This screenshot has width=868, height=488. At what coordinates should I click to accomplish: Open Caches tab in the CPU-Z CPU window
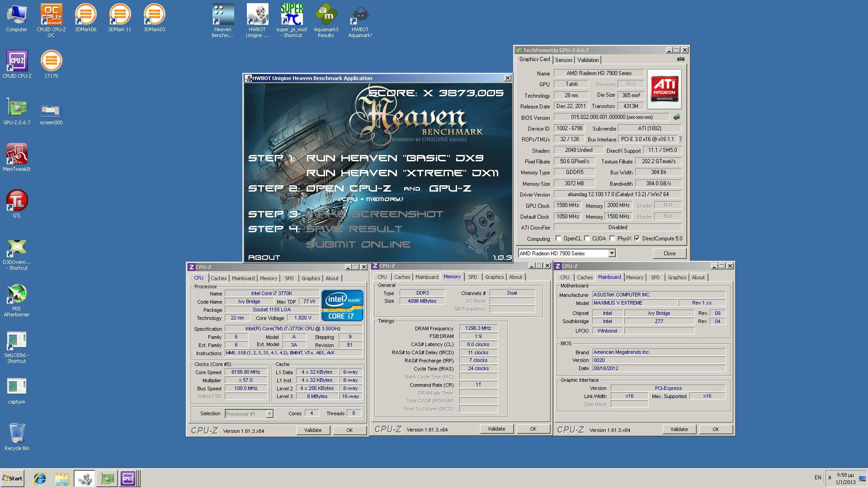(x=219, y=278)
